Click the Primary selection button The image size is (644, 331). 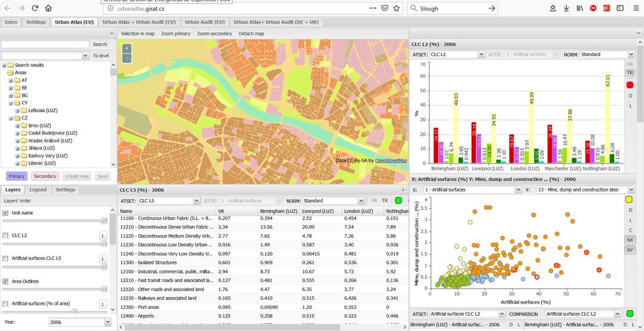click(x=17, y=176)
